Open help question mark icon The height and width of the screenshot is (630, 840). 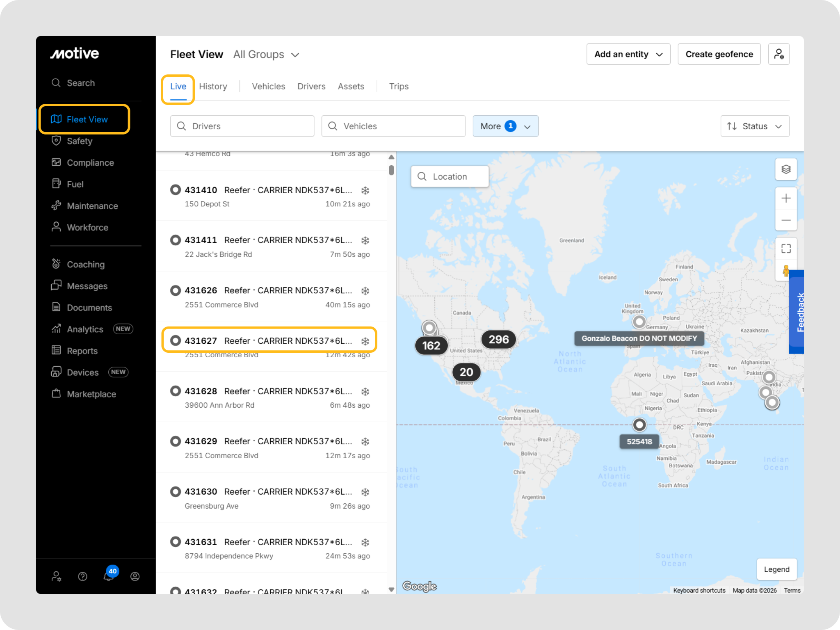coord(82,577)
